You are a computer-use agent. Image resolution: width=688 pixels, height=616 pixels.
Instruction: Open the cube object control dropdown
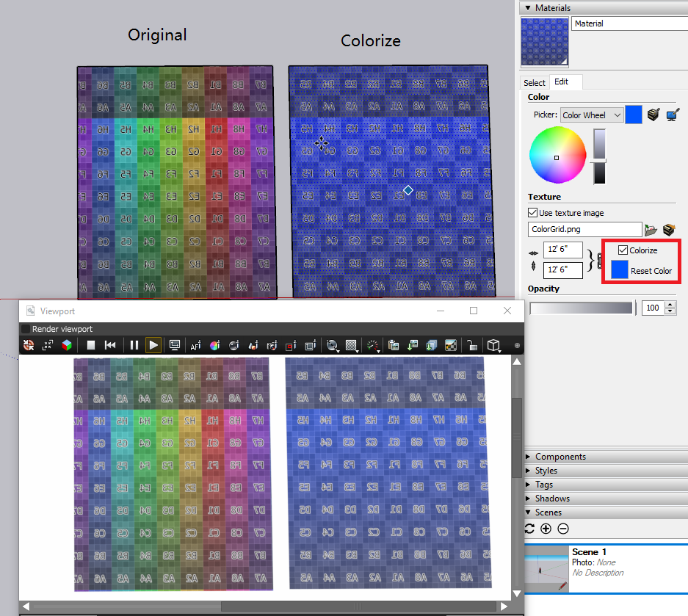pos(494,346)
